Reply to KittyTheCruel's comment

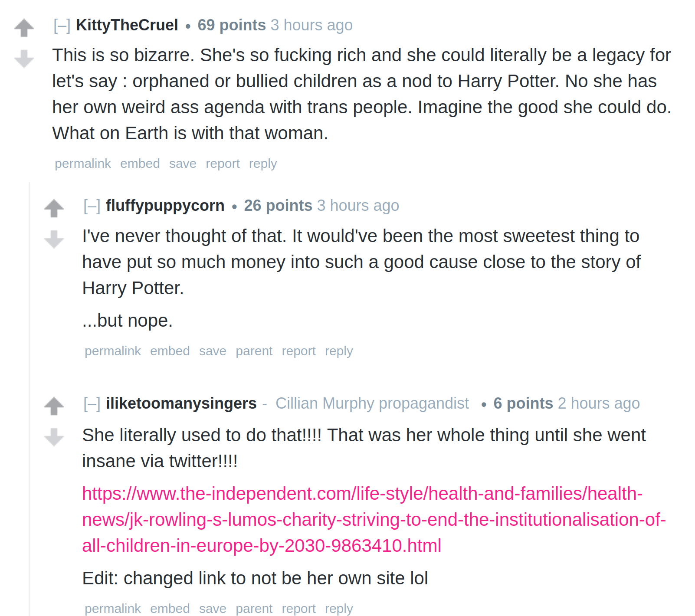263,164
